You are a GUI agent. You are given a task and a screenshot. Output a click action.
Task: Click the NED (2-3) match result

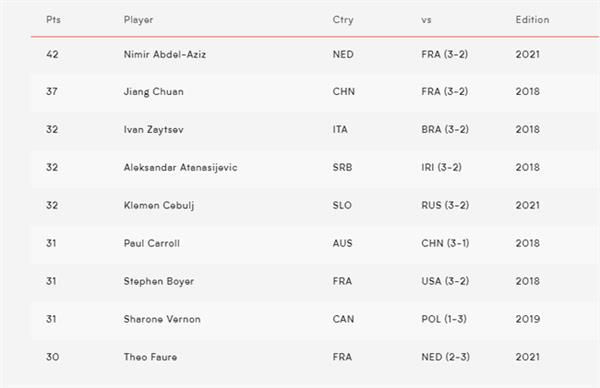point(445,357)
